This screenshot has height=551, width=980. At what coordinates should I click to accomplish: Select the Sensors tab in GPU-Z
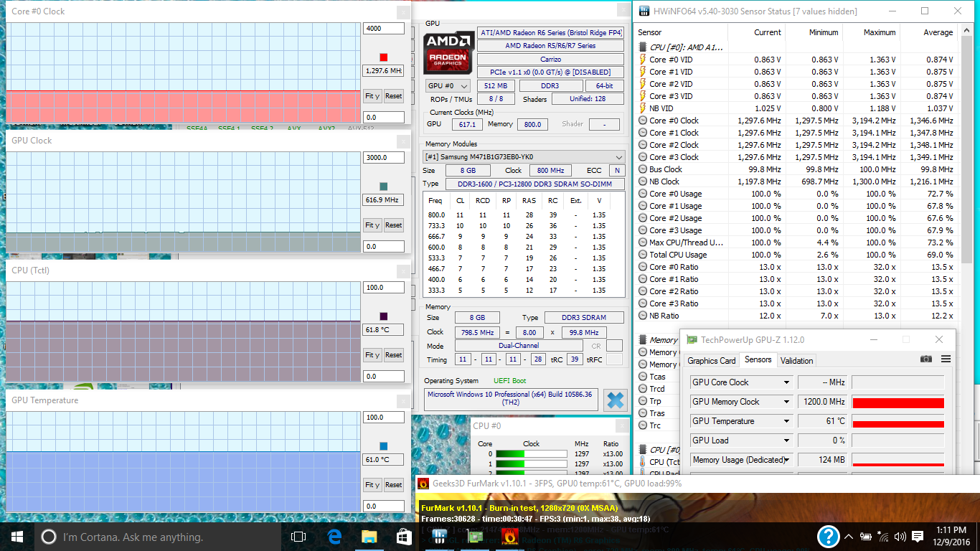(x=758, y=360)
